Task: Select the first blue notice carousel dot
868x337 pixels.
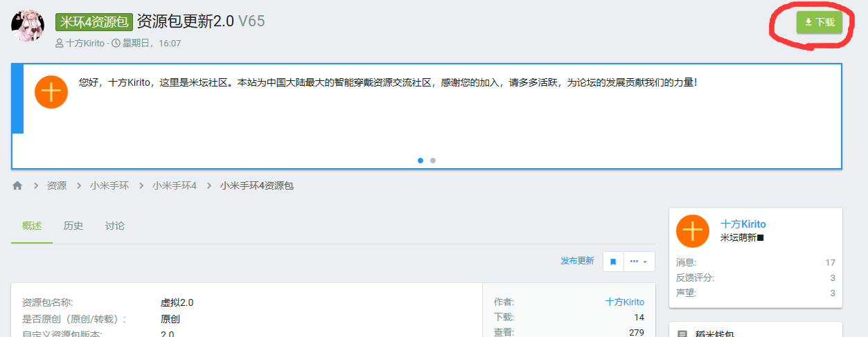Action: pyautogui.click(x=420, y=161)
